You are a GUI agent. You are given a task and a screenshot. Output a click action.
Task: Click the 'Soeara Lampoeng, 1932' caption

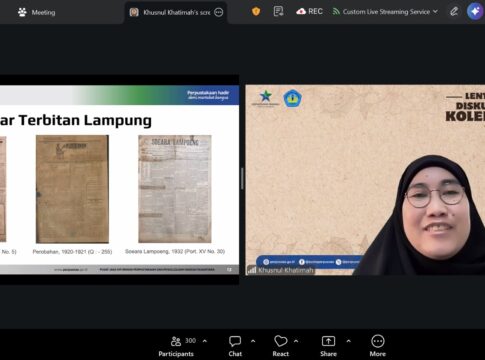(x=175, y=251)
